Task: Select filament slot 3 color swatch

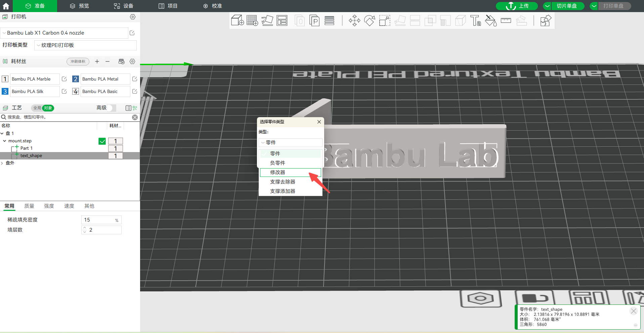Action: click(5, 91)
